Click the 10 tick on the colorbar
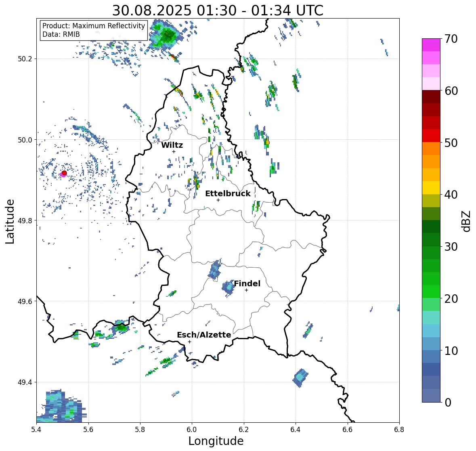476x451 pixels. point(451,350)
